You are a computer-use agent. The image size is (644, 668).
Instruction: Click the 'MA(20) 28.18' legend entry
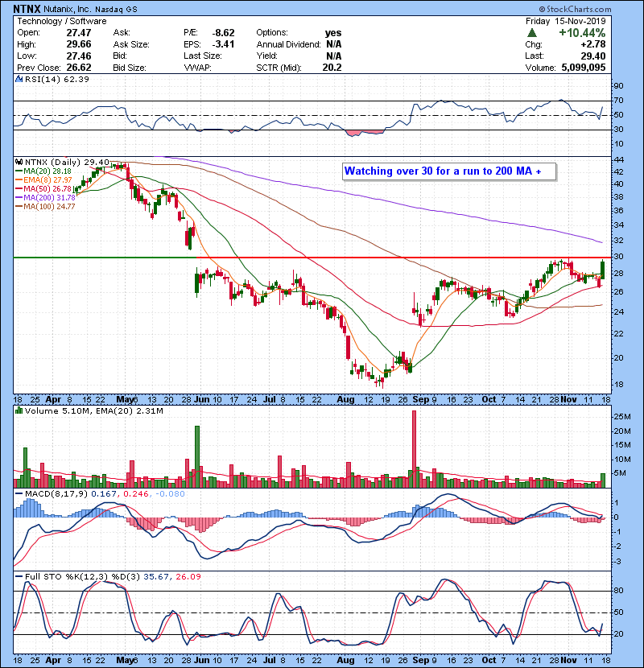coord(43,171)
